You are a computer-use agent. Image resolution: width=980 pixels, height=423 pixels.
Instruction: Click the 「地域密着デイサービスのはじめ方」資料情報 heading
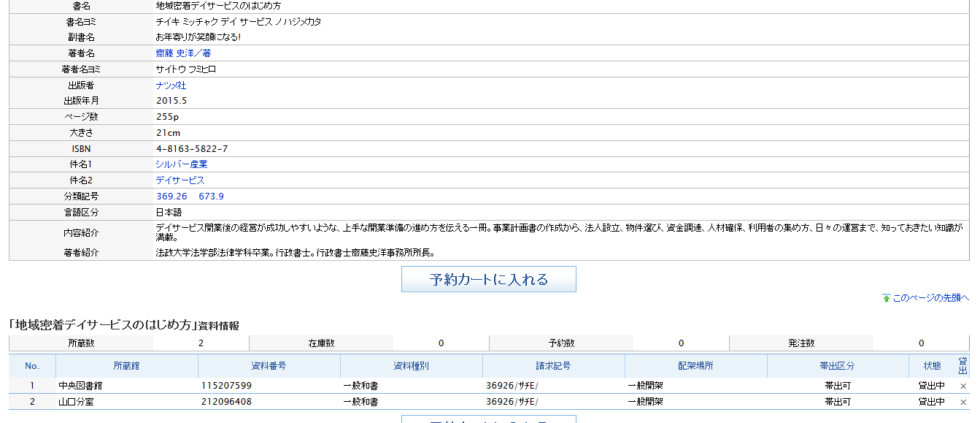click(x=124, y=325)
